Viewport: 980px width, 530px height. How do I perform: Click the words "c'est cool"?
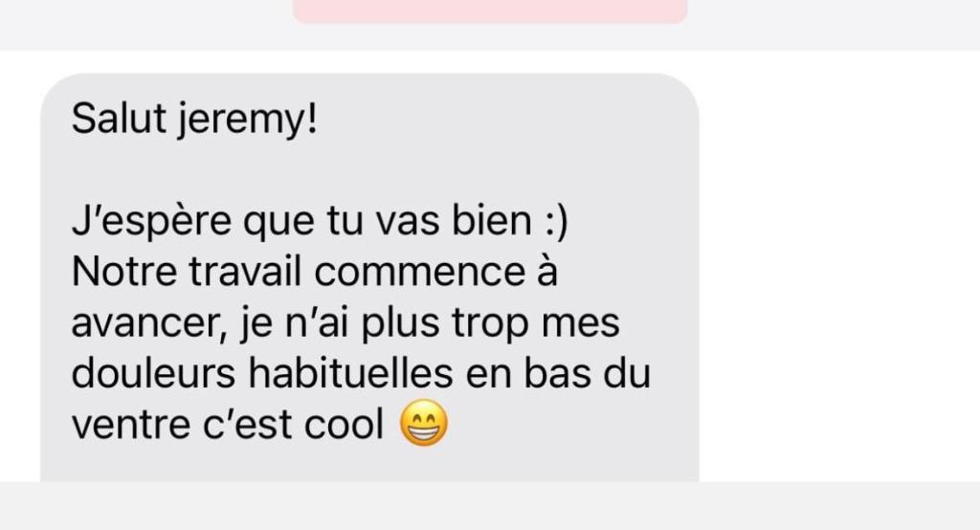(x=294, y=425)
